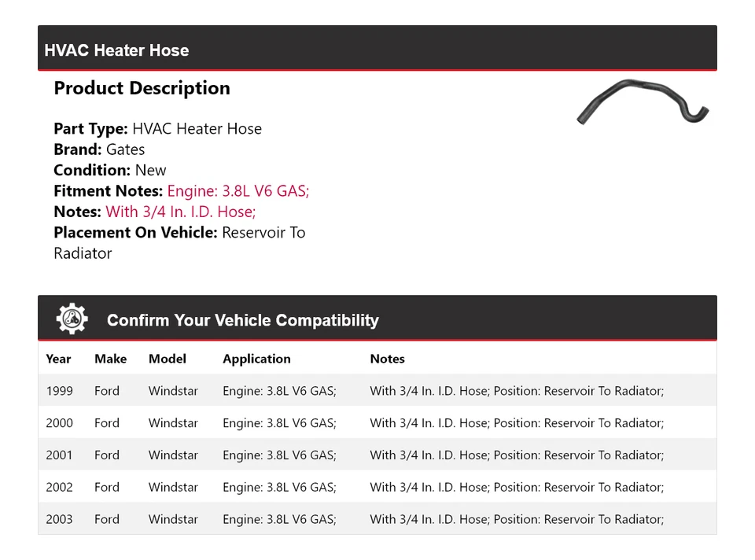Click the engine application in the 2001 row

pos(279,455)
